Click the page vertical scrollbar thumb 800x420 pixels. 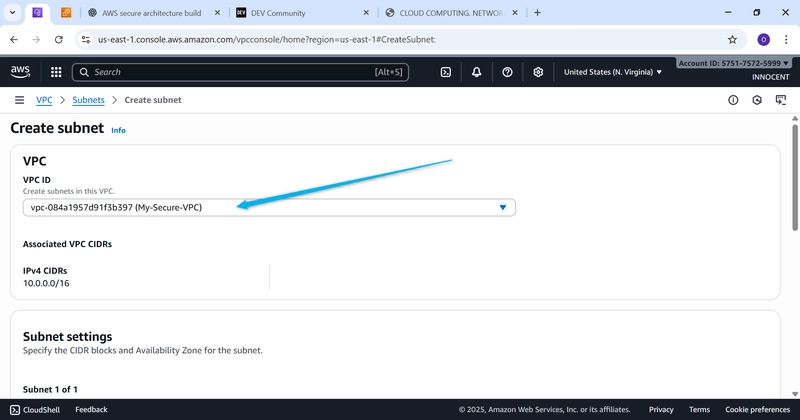pos(795,177)
